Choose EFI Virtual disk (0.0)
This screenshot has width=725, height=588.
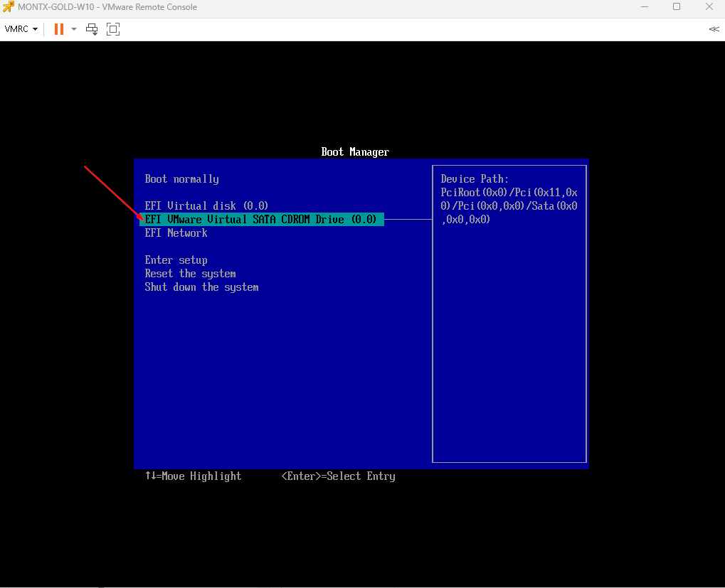[206, 206]
